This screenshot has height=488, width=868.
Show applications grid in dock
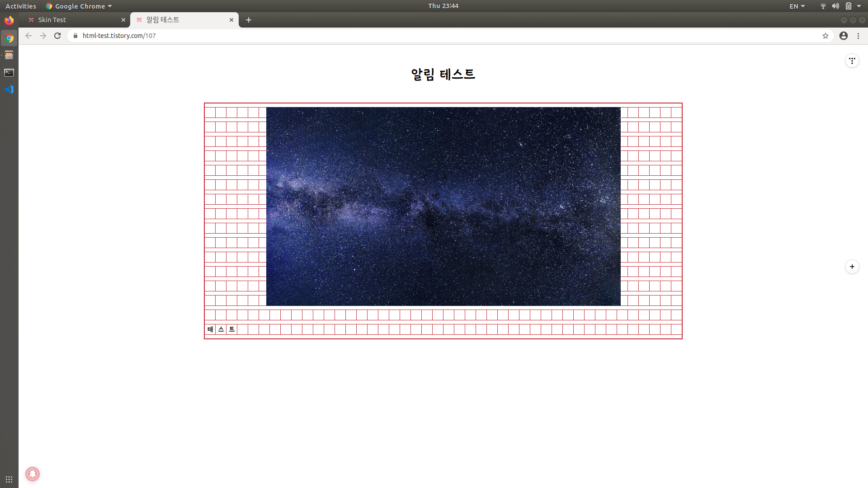tap(9, 479)
